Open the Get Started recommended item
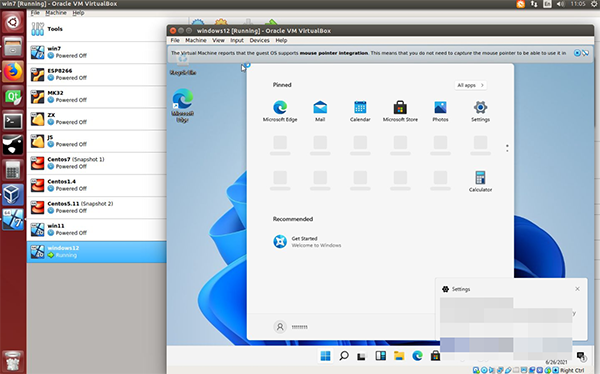Viewport: 600px width, 374px height. point(307,242)
